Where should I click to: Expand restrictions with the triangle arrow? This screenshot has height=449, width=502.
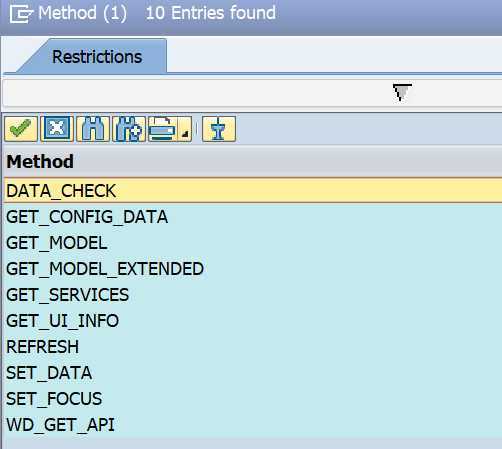coord(402,92)
